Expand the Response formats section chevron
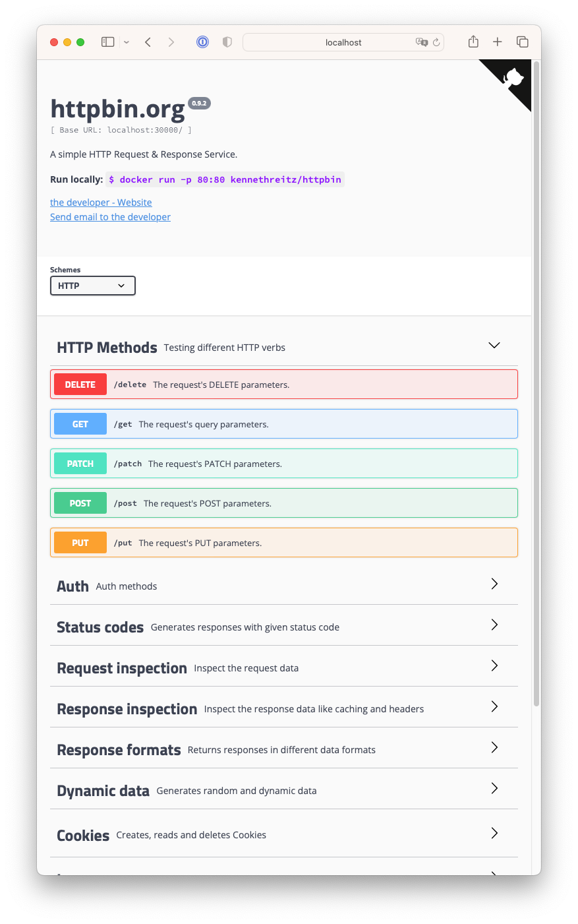The image size is (578, 924). pos(494,747)
